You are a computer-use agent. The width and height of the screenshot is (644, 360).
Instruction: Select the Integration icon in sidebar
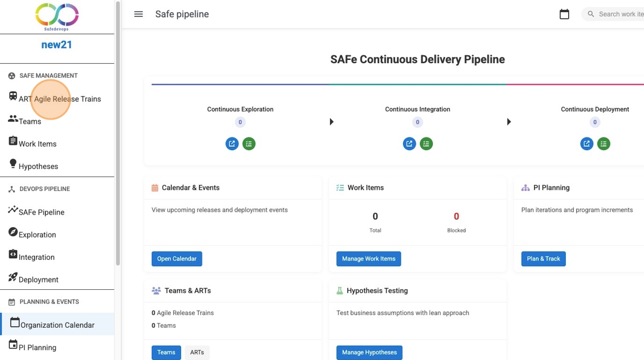point(13,254)
